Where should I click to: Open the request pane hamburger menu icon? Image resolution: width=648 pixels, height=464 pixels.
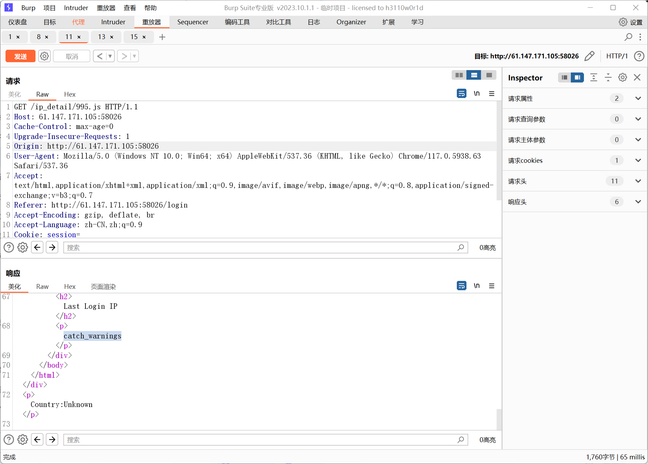[491, 93]
